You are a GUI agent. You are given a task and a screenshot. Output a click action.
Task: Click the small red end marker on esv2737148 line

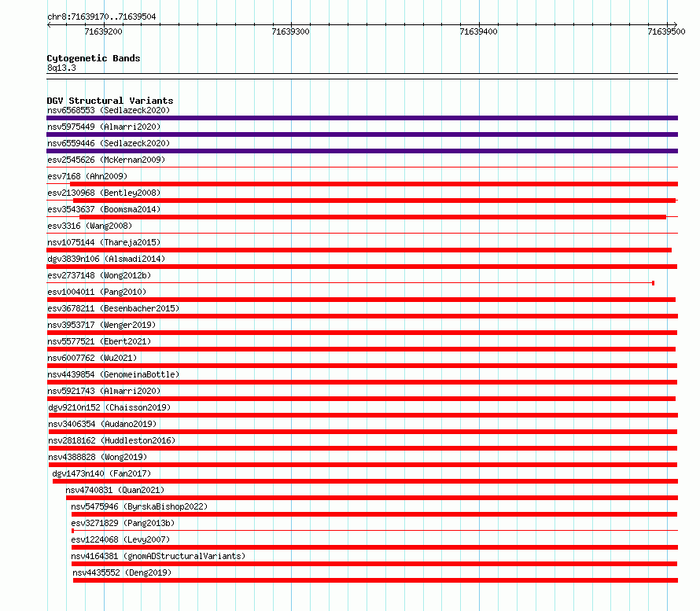(653, 283)
